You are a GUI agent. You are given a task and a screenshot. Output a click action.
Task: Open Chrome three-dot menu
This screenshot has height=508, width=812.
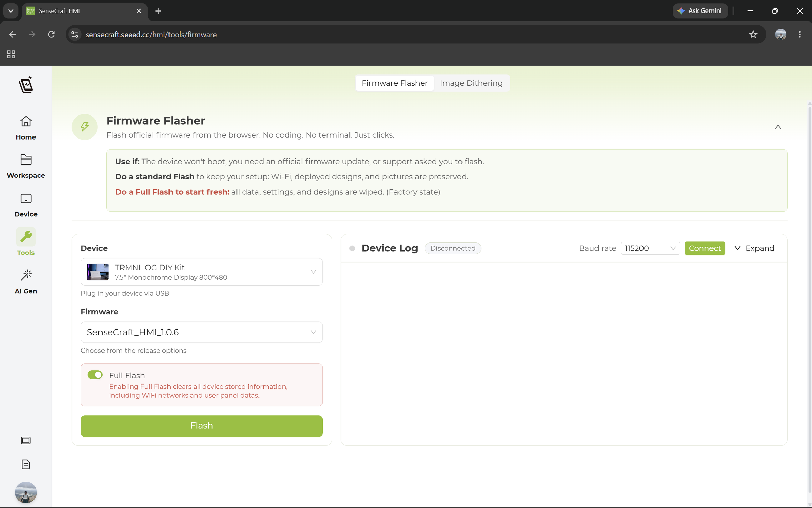tap(800, 35)
